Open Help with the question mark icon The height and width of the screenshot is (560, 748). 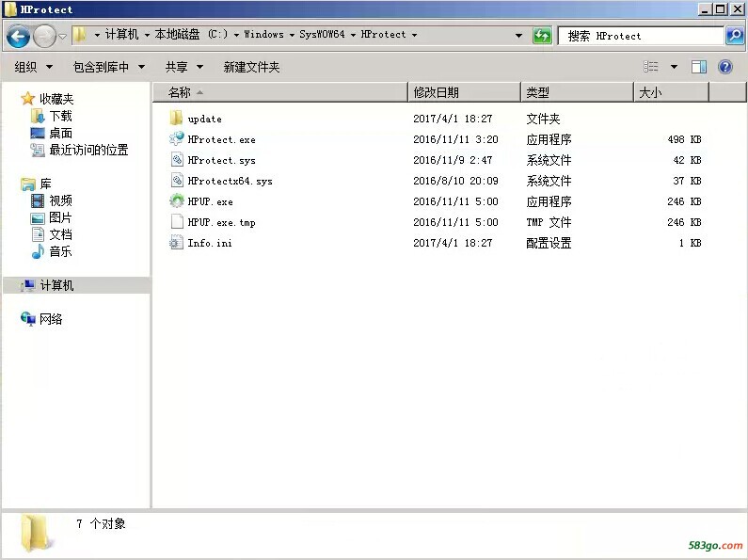click(725, 67)
